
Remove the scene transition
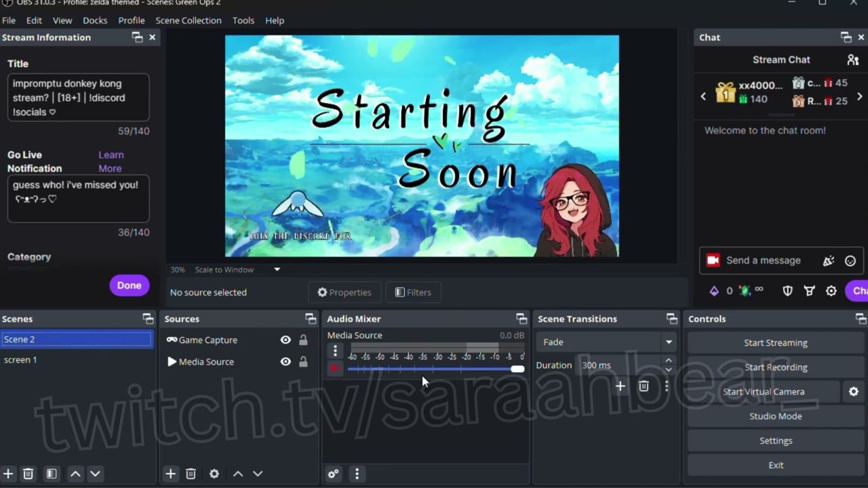pos(644,386)
